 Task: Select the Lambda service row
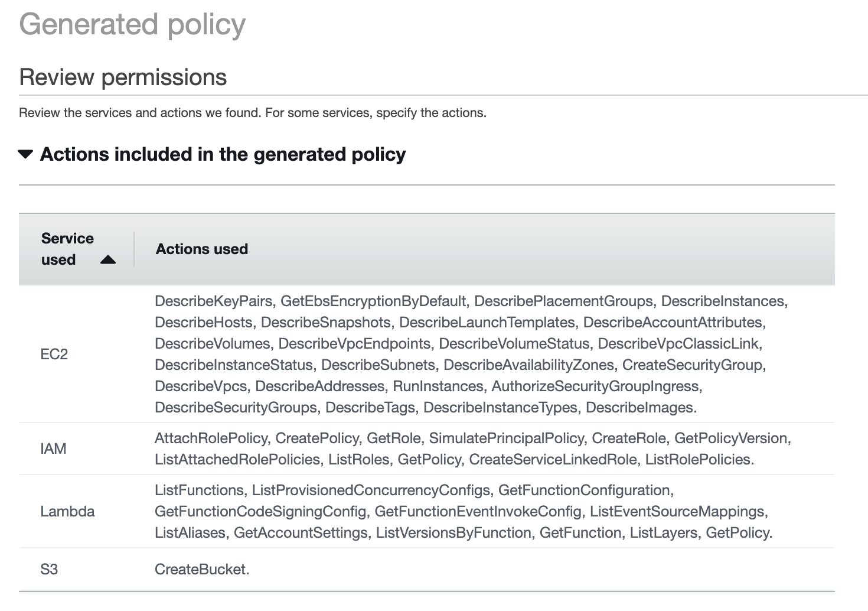tap(67, 511)
